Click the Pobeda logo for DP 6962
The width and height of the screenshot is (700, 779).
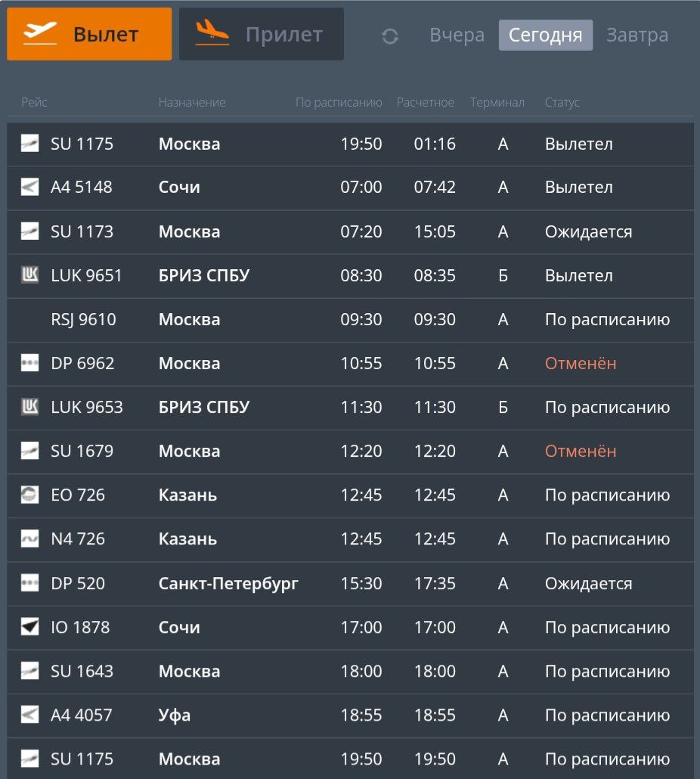coord(29,363)
